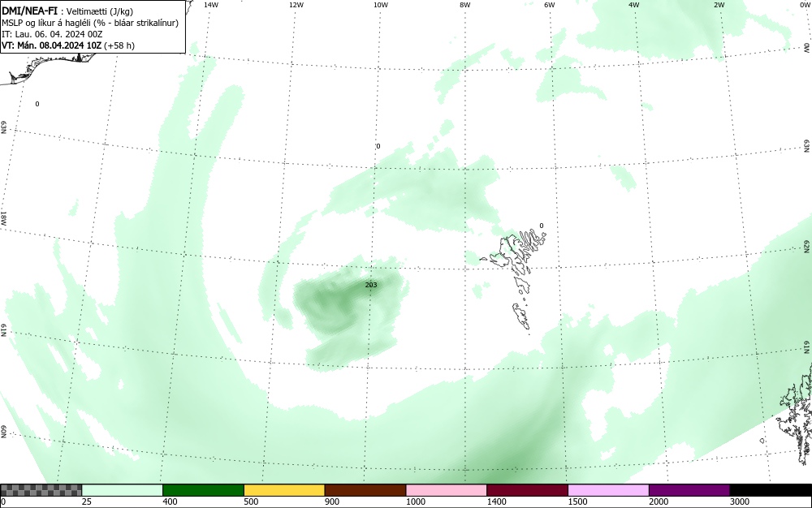Click the legend value 500

click(251, 502)
